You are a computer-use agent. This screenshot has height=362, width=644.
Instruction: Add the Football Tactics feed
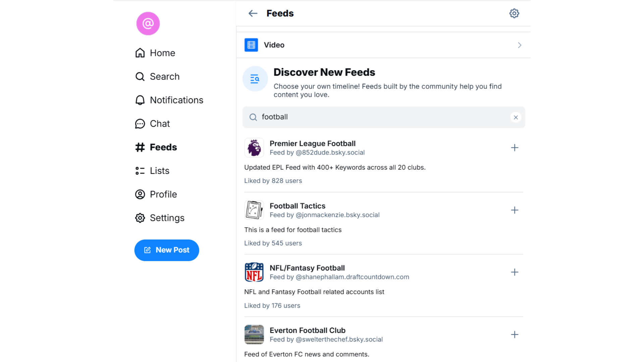click(515, 210)
